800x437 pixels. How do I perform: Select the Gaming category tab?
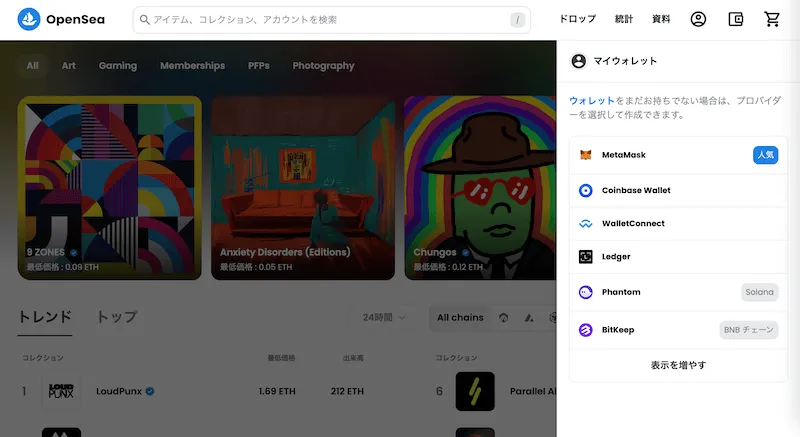(118, 66)
